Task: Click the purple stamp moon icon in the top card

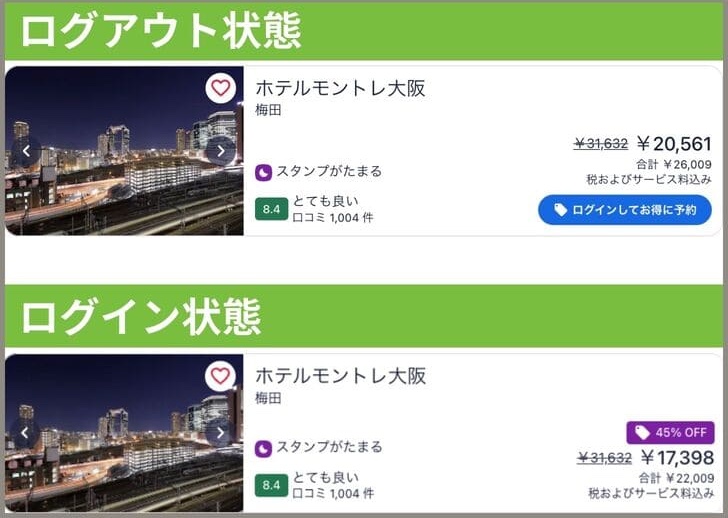Action: click(x=264, y=172)
